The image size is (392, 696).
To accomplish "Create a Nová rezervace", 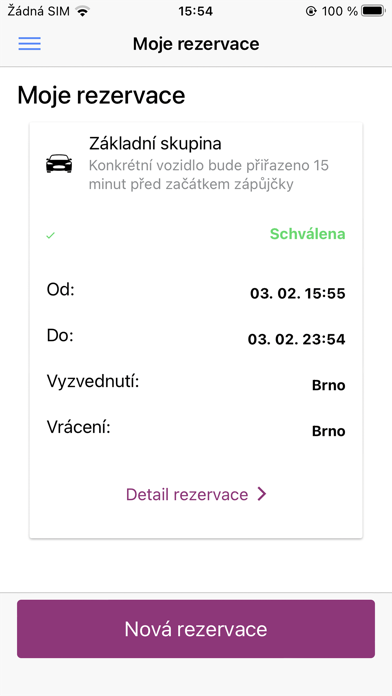I will (x=196, y=629).
